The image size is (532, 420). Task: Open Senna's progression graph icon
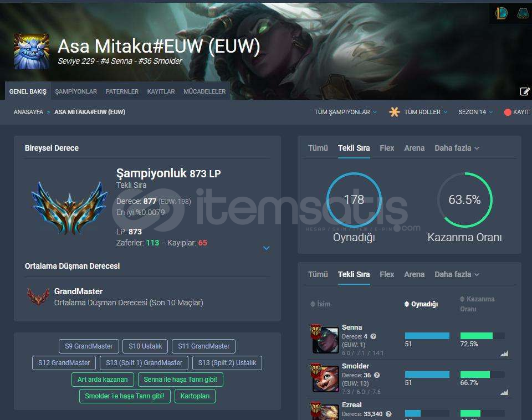(504, 354)
